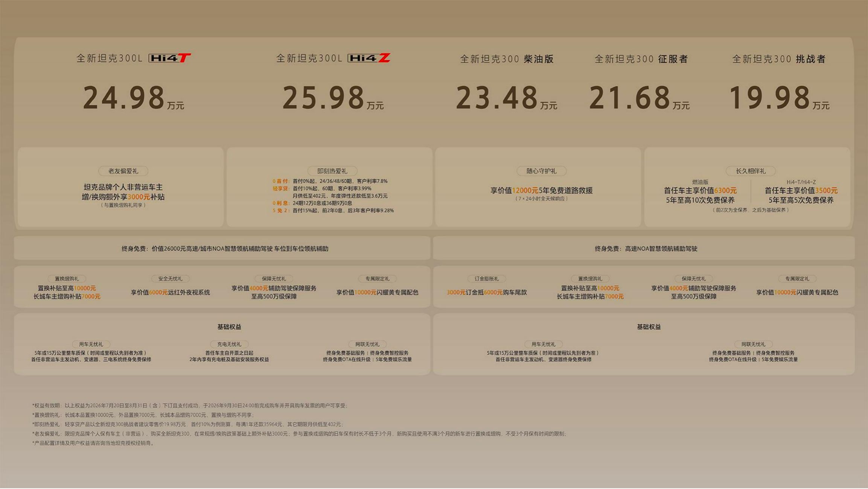
Task: Click the （与置换增购礼同享） note
Action: (123, 205)
